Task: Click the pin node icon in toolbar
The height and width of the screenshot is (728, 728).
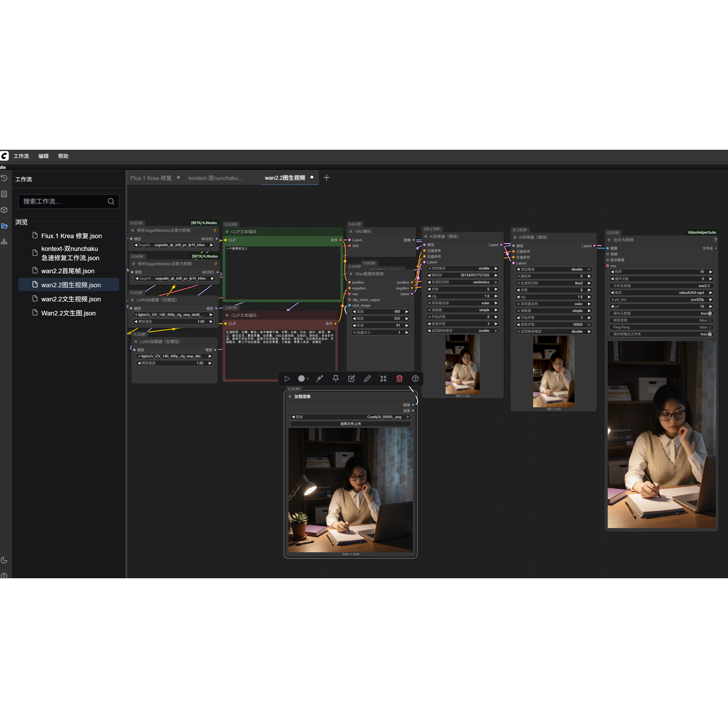Action: click(335, 378)
